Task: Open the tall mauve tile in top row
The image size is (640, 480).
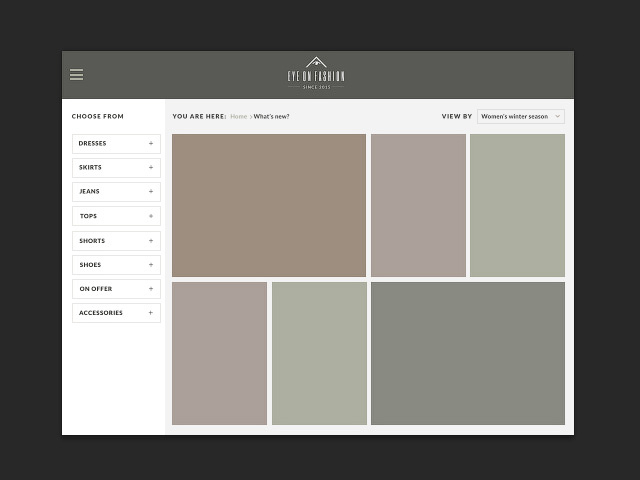Action: (418, 205)
